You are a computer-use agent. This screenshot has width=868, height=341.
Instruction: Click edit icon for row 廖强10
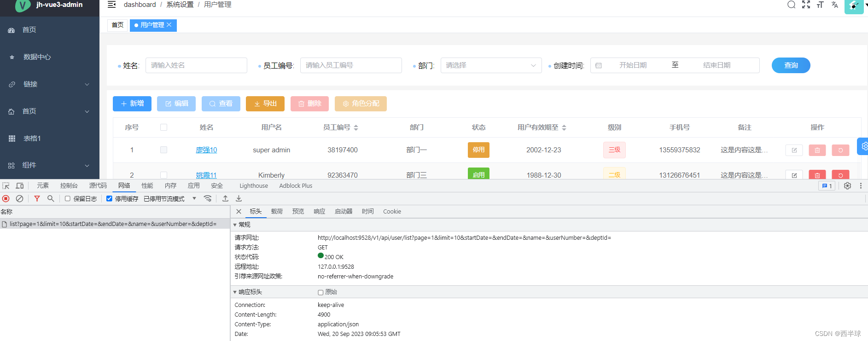point(794,150)
